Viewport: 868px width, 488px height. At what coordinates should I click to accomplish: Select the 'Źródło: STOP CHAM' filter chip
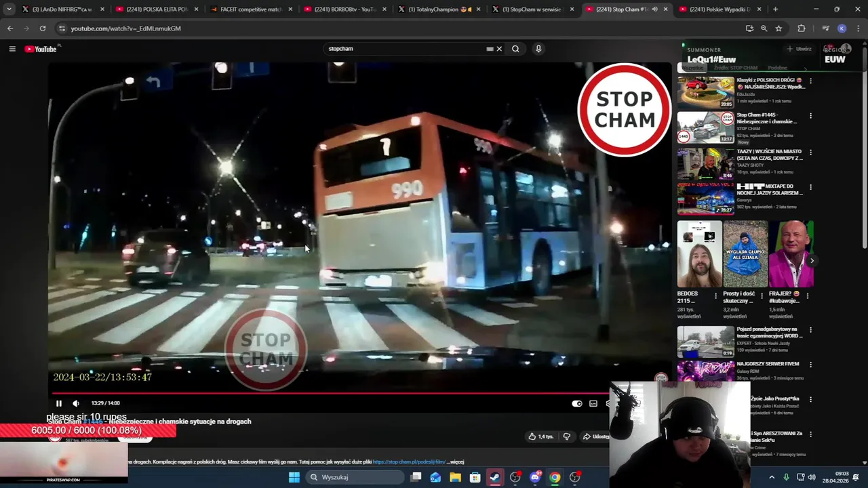click(x=735, y=68)
